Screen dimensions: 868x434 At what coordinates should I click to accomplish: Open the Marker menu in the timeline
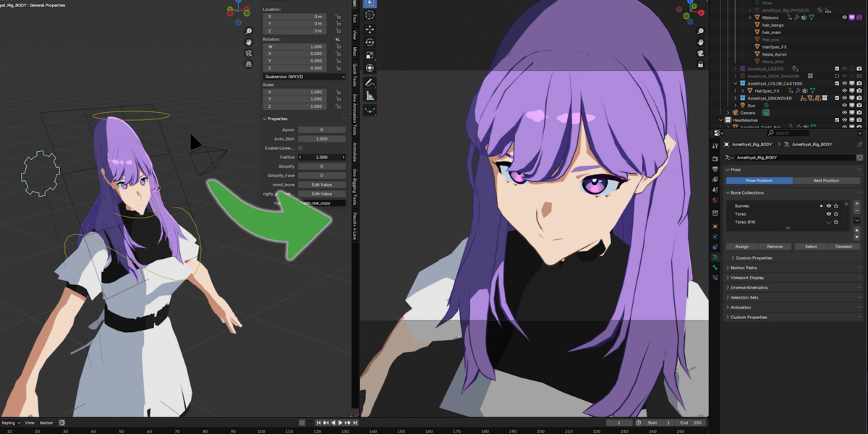(x=46, y=422)
